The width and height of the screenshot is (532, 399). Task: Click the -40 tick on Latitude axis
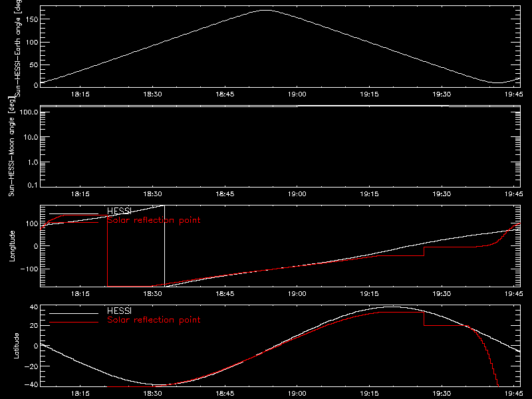point(31,385)
